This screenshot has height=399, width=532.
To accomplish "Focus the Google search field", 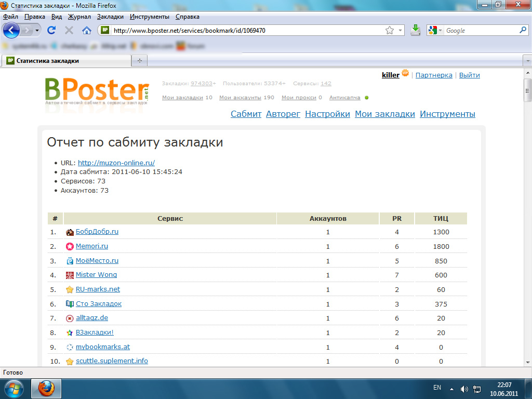I will click(481, 31).
